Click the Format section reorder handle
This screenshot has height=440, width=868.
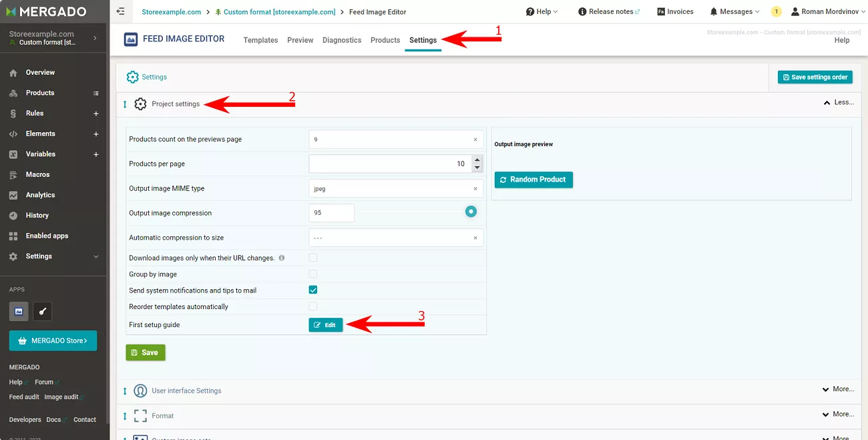point(125,416)
